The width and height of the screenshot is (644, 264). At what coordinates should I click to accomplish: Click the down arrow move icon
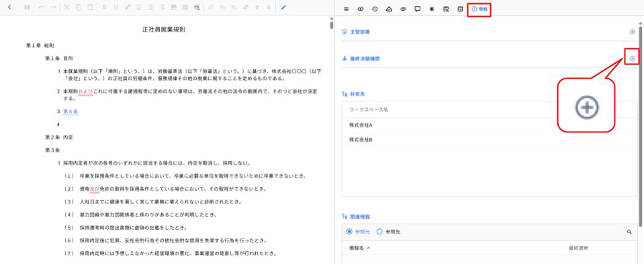tap(269, 7)
